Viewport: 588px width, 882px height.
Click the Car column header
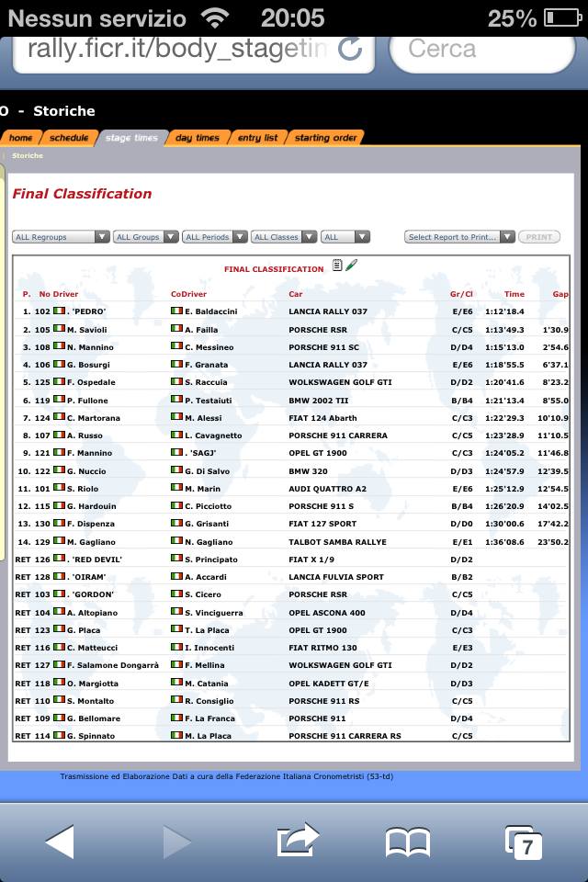tap(296, 294)
